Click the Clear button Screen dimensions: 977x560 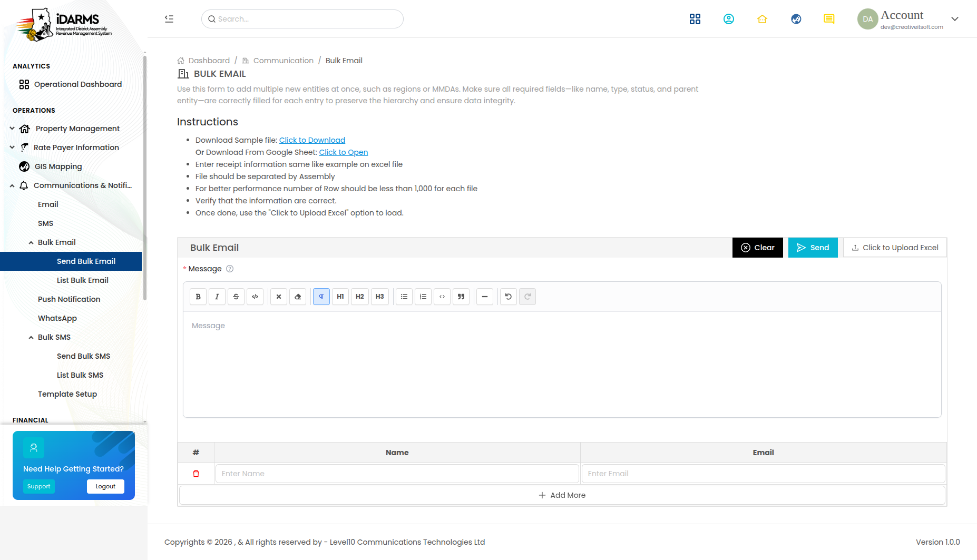(758, 248)
